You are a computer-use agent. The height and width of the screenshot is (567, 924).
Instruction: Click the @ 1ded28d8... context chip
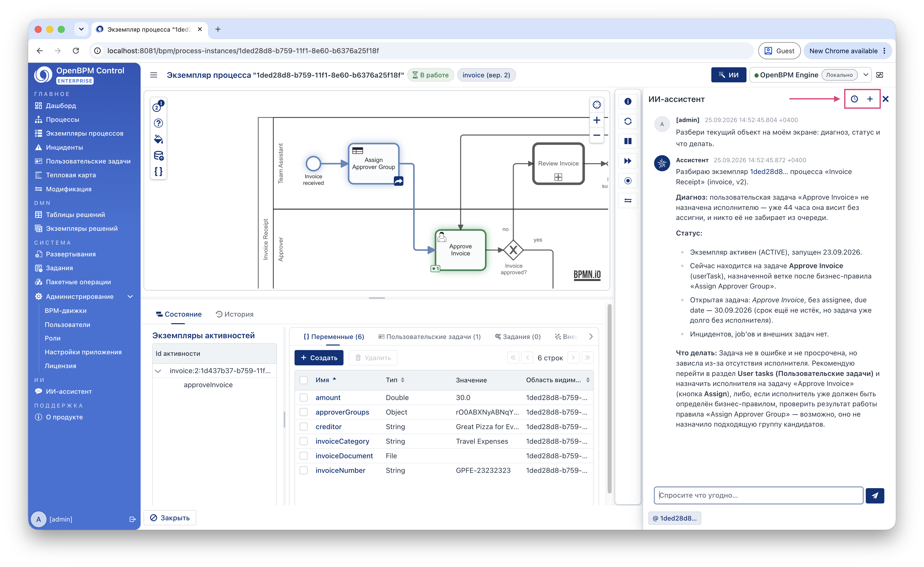point(674,518)
